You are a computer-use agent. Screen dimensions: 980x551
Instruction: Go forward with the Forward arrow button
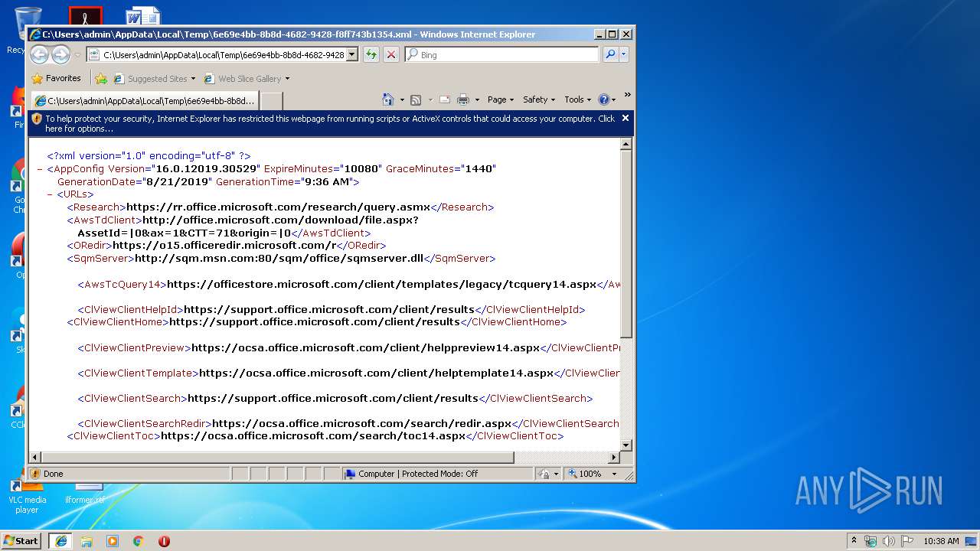[x=60, y=54]
